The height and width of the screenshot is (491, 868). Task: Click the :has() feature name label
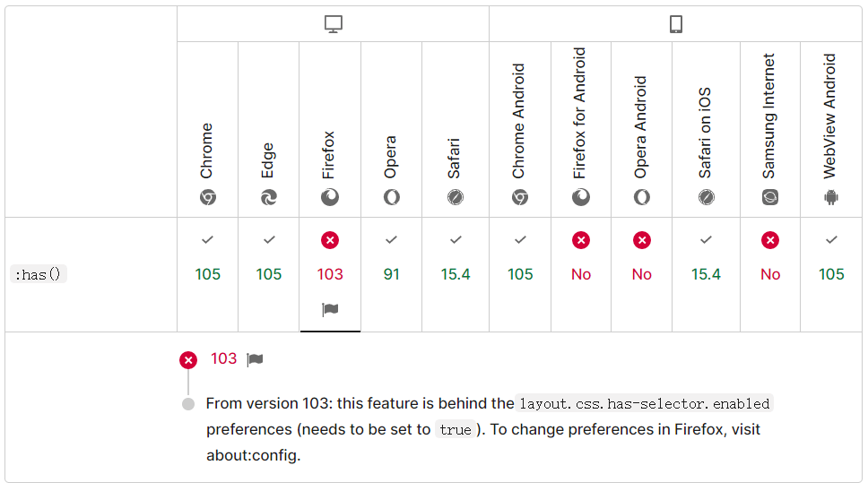pos(39,274)
